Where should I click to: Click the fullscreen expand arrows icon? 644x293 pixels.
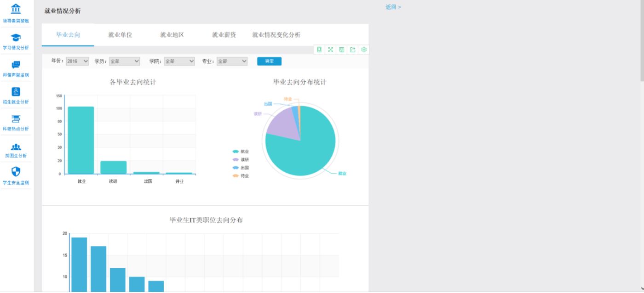(330, 50)
